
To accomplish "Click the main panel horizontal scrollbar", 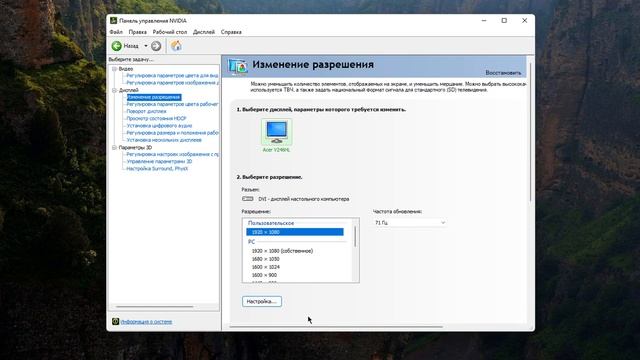I will 336,327.
